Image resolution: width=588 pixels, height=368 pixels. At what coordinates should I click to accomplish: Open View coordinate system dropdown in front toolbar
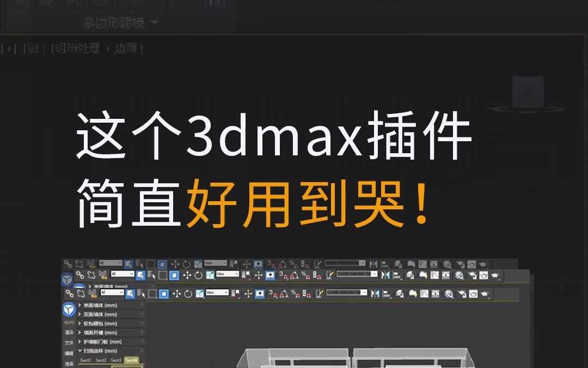coord(217,293)
